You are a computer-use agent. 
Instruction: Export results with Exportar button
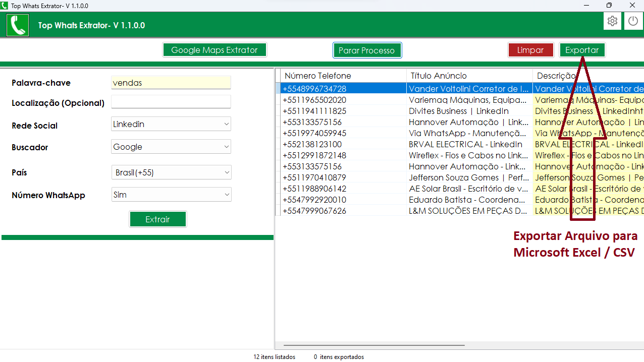tap(582, 50)
